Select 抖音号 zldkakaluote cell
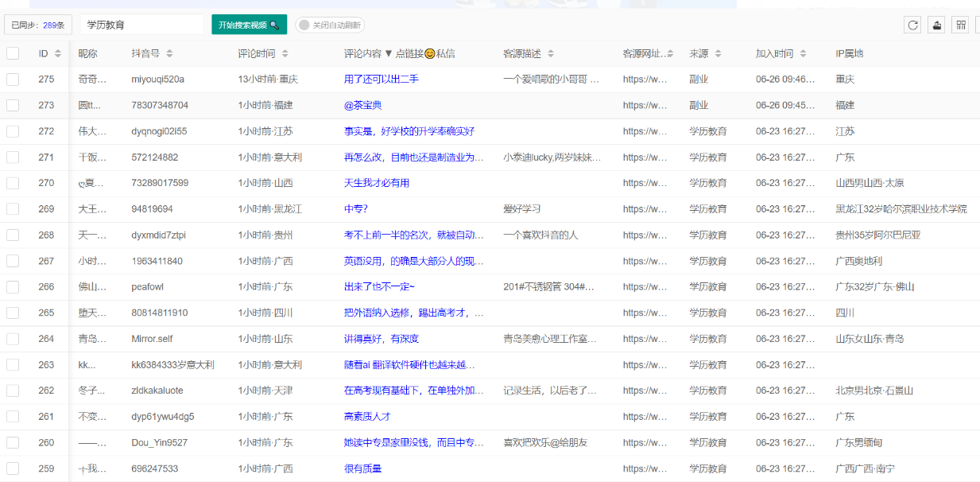The height and width of the screenshot is (482, 980). pyautogui.click(x=157, y=391)
